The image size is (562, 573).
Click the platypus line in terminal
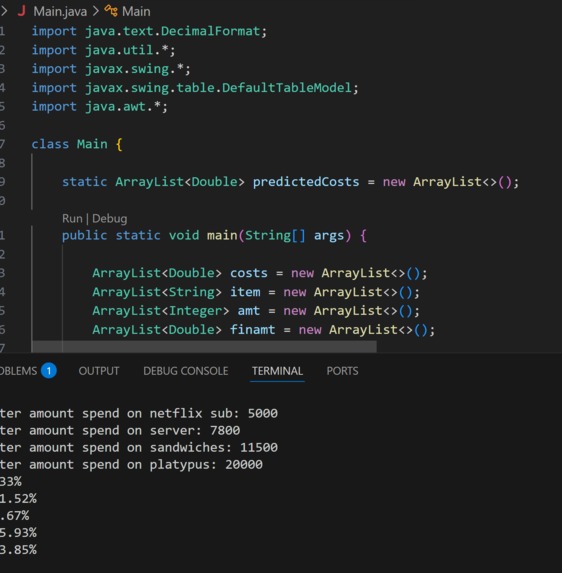click(131, 464)
